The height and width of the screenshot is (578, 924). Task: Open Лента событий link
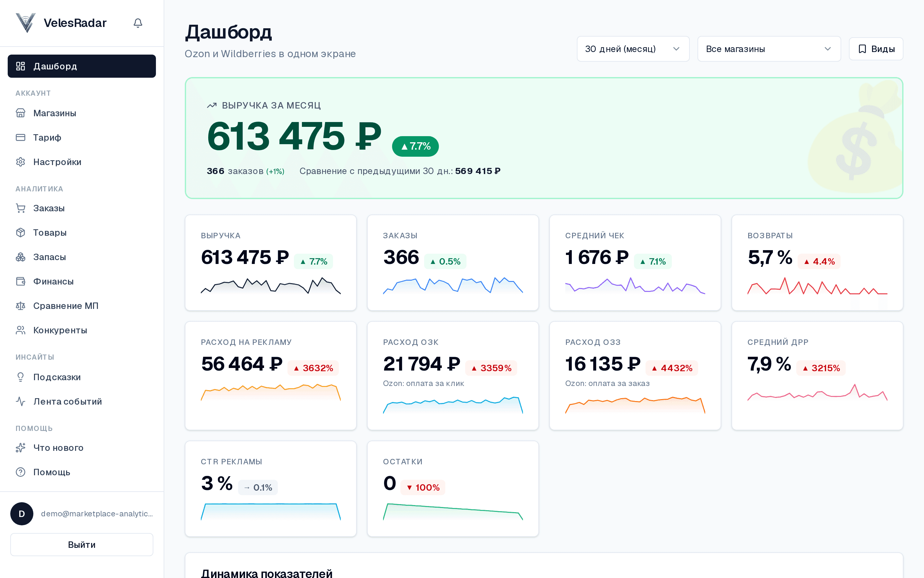[x=82, y=401]
